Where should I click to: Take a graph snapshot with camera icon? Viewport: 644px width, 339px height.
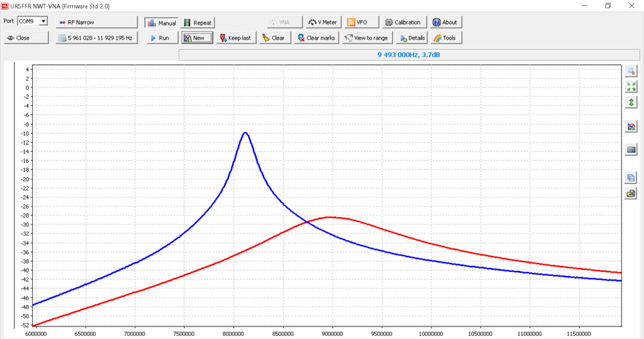click(x=631, y=150)
